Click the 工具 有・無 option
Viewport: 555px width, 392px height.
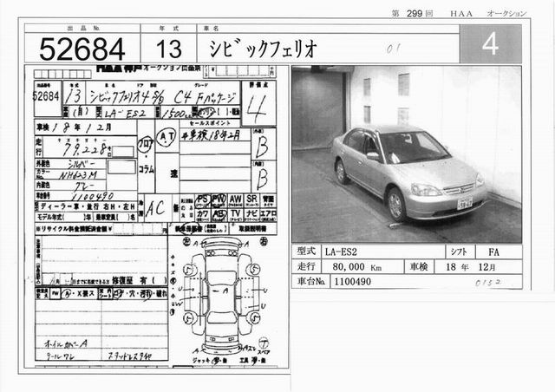coord(252,361)
